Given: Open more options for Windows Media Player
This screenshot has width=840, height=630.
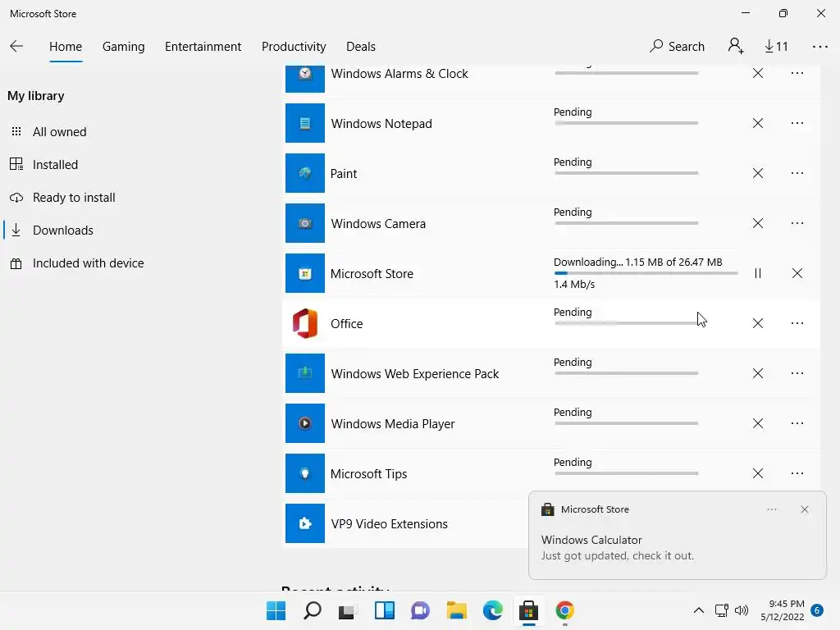Looking at the screenshot, I should [x=797, y=423].
